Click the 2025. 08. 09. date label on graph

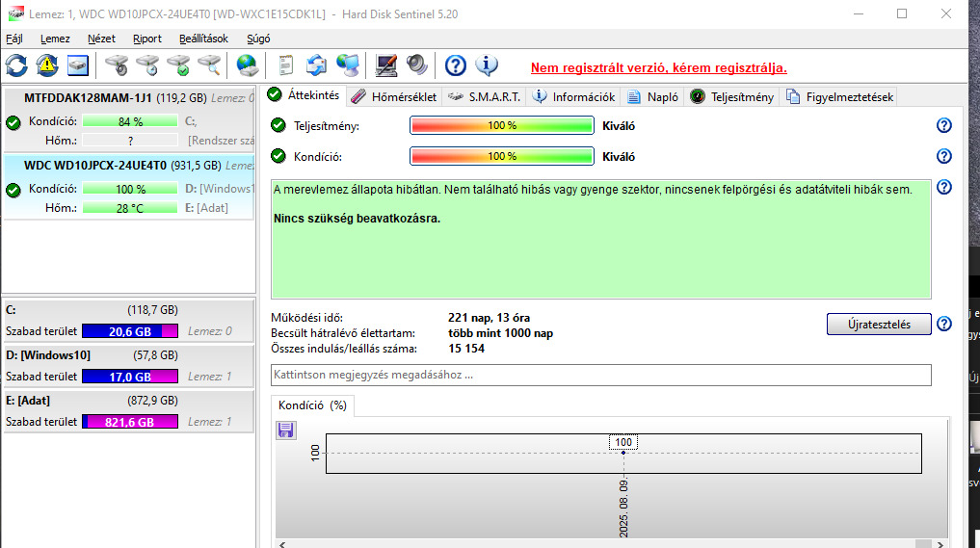click(x=623, y=509)
